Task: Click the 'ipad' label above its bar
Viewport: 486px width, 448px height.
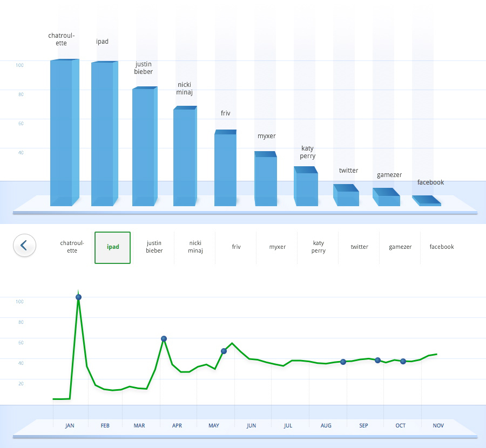Action: (102, 41)
